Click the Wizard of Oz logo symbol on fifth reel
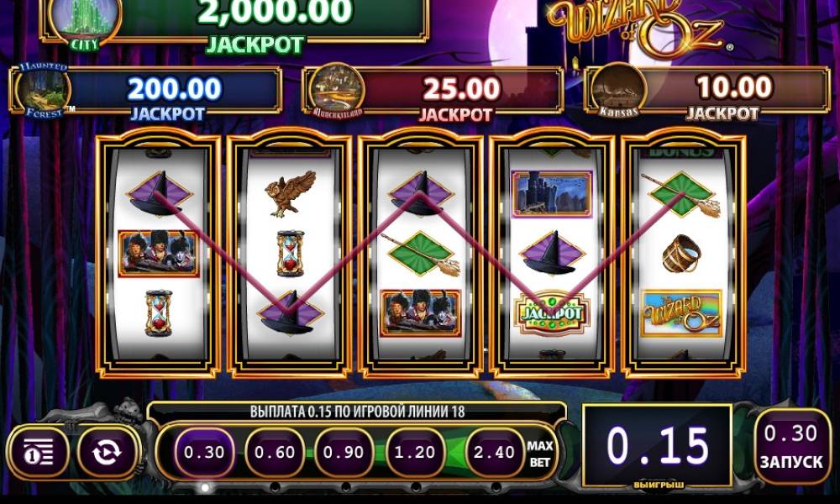 (682, 313)
